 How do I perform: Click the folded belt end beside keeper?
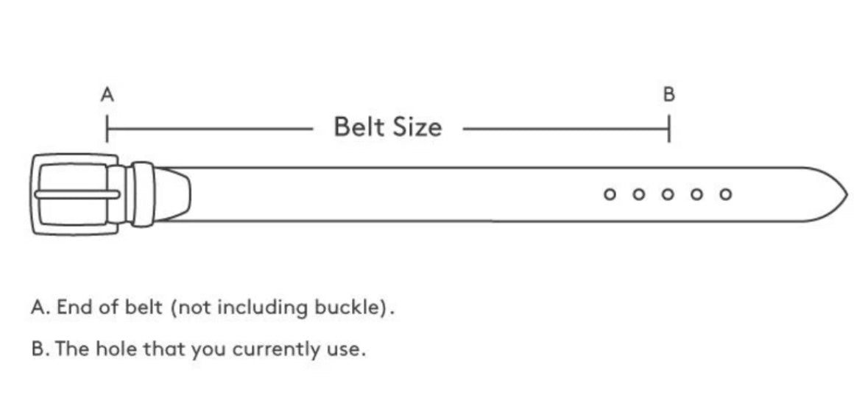click(x=173, y=194)
